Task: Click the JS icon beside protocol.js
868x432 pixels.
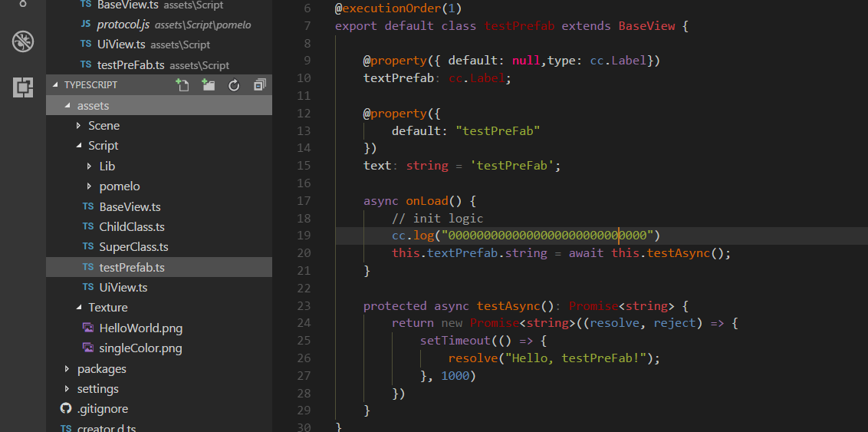Action: (86, 25)
